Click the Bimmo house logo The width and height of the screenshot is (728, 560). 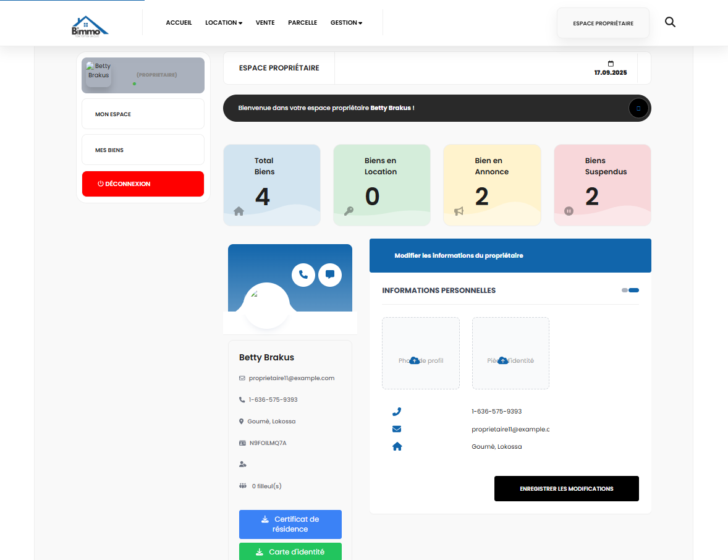[90, 26]
